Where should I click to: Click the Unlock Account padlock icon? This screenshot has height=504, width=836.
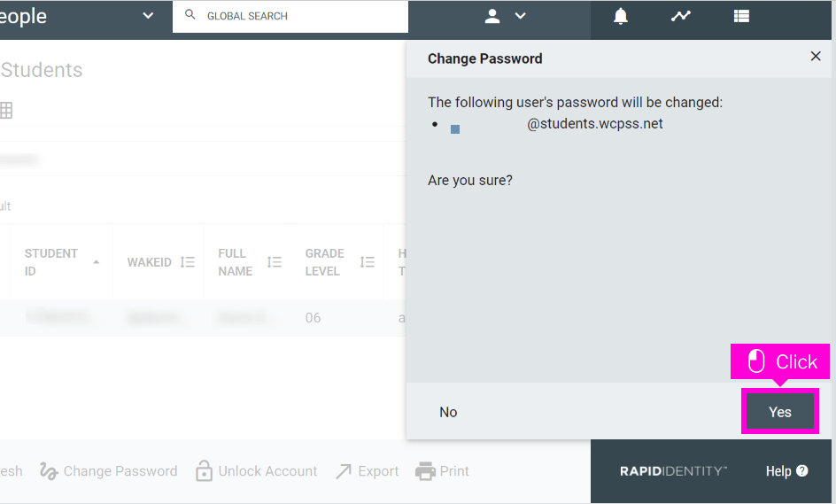click(204, 471)
